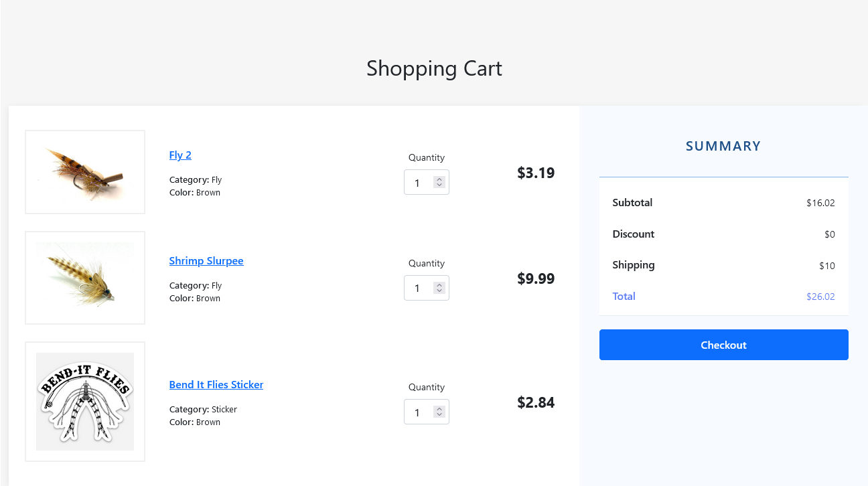The width and height of the screenshot is (868, 486).
Task: Click the Bend-It Flies sticker image
Action: (x=85, y=402)
